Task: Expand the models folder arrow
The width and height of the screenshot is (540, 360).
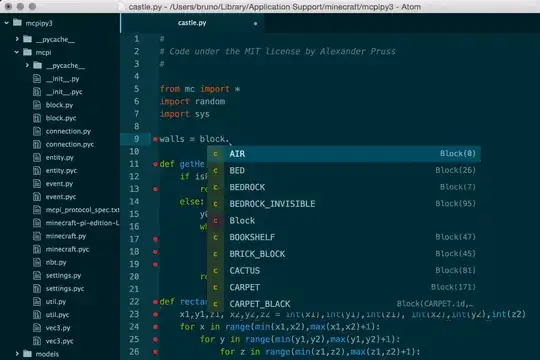Action: [17, 354]
